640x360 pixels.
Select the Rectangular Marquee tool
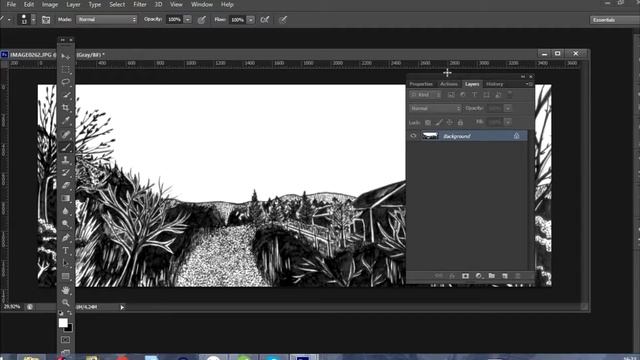tap(65, 69)
